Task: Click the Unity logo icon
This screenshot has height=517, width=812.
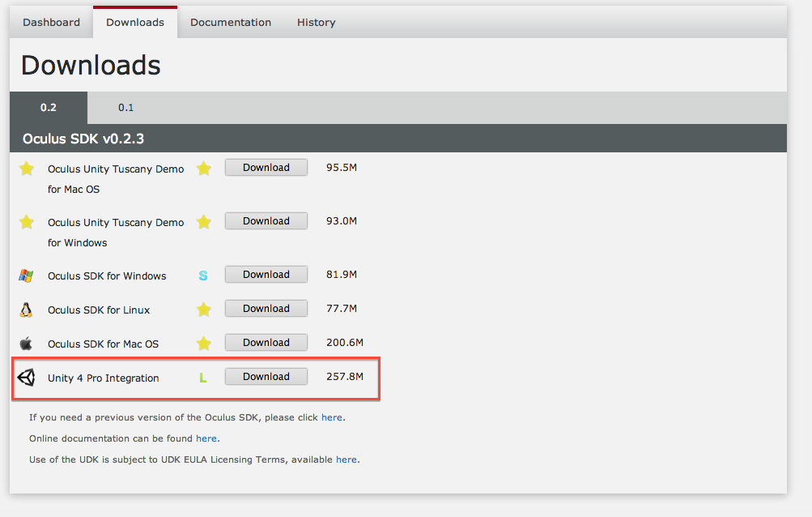Action: pyautogui.click(x=26, y=378)
